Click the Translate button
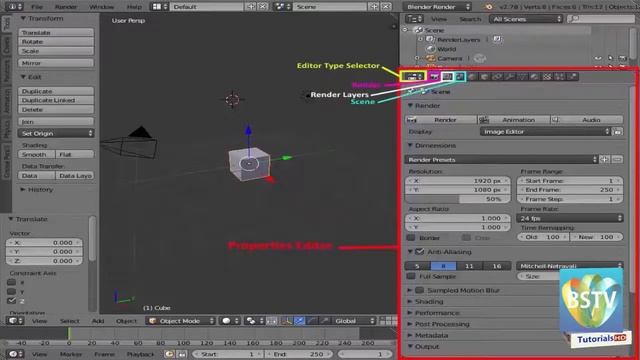 coord(56,32)
